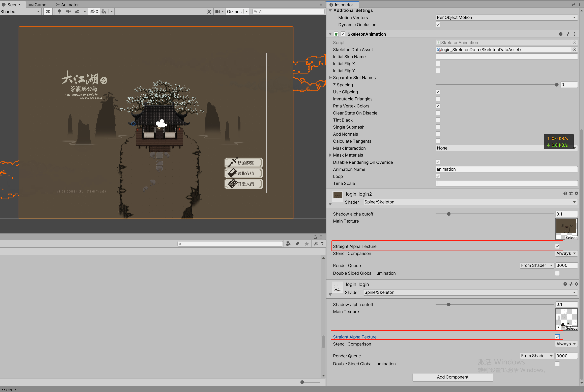Open the Inspector panel's three-dot menu

tap(579, 4)
